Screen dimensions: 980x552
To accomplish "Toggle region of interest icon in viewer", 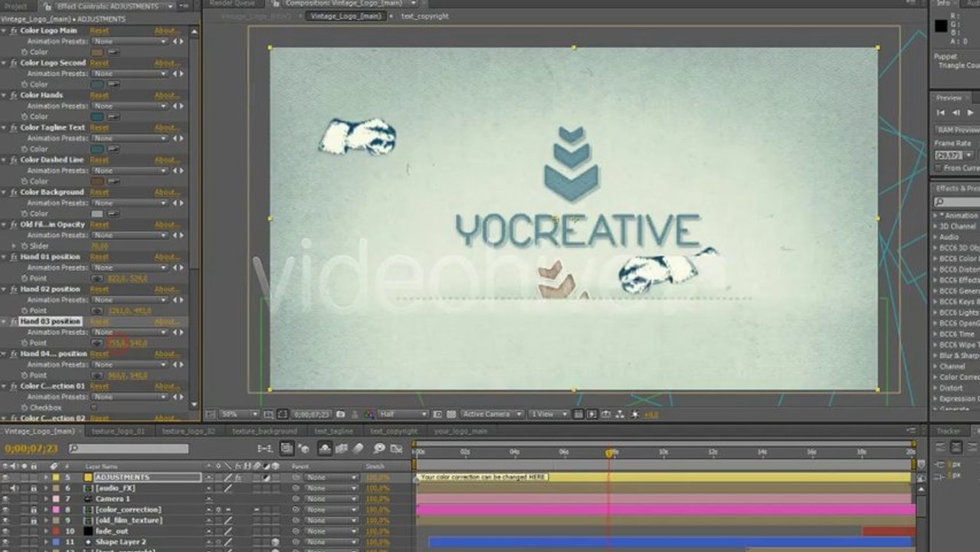I will tap(437, 414).
